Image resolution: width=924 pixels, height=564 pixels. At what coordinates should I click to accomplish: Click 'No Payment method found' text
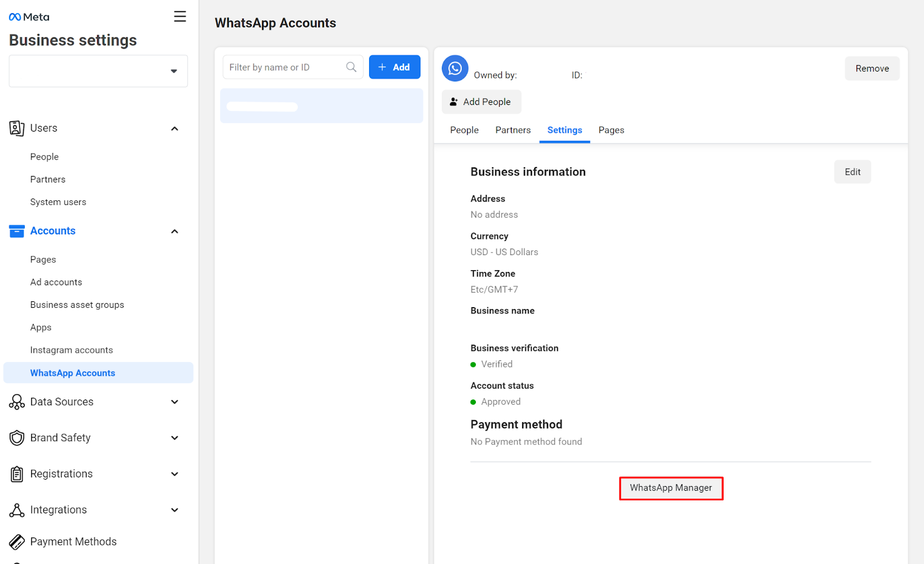526,441
